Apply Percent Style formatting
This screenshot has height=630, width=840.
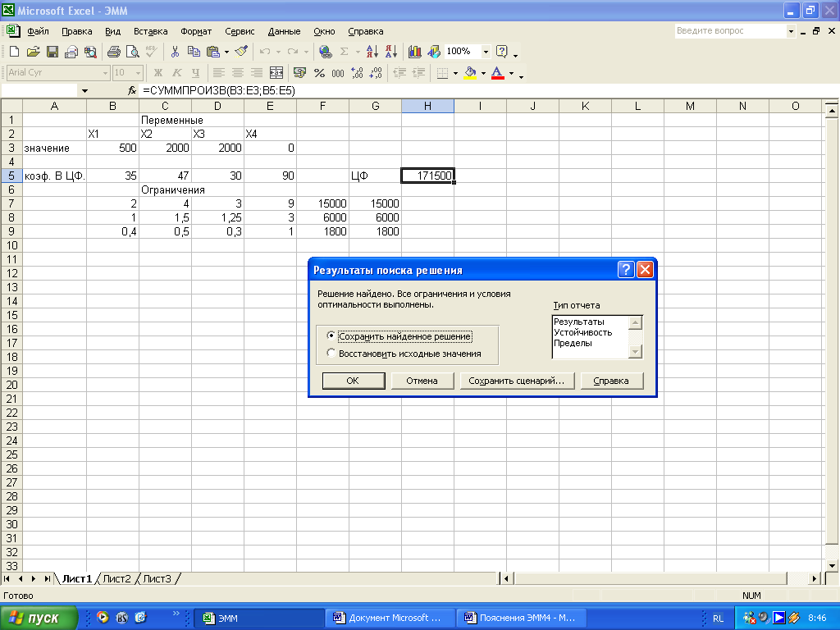pyautogui.click(x=319, y=73)
